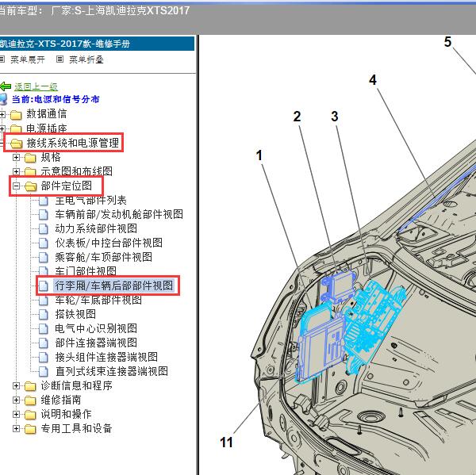Open 动力系统部件视图 item
This screenshot has height=475, width=476.
96,228
